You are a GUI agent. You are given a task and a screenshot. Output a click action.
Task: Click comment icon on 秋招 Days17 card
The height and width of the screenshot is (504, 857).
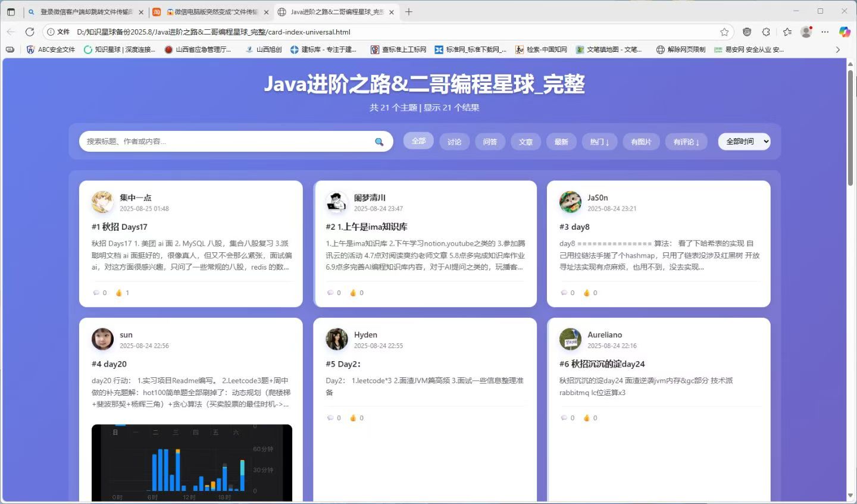[x=96, y=293]
